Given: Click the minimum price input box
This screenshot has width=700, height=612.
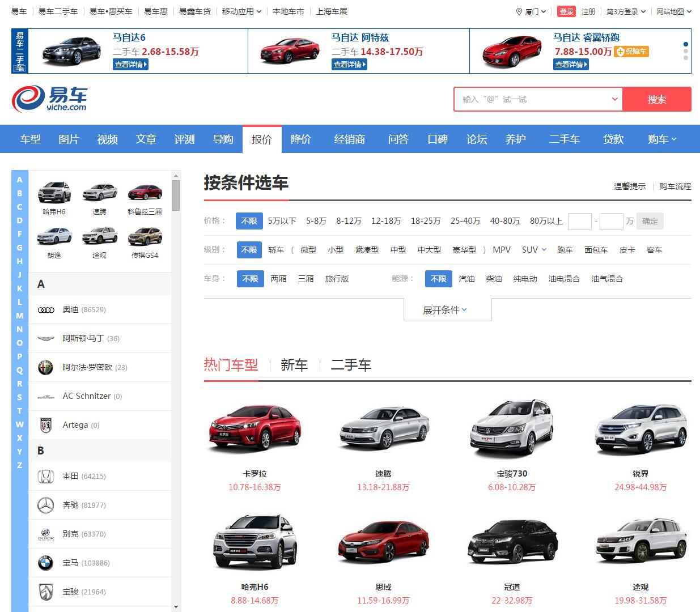Looking at the screenshot, I should click(x=580, y=221).
